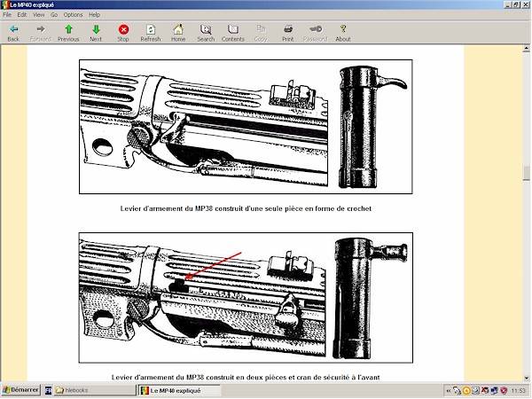Return to the Home page

click(x=178, y=33)
